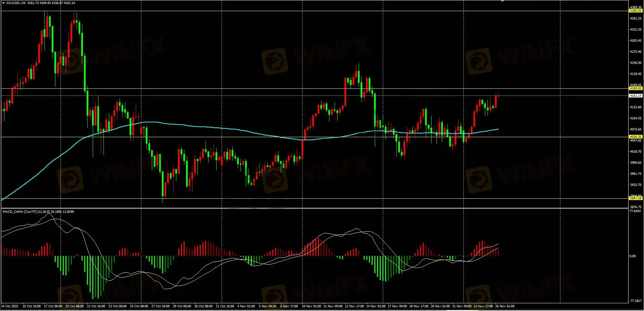Viewport: 644px width, 311px height.
Task: Click the 29 Oct 00:00 time label
Action: (x=182, y=306)
